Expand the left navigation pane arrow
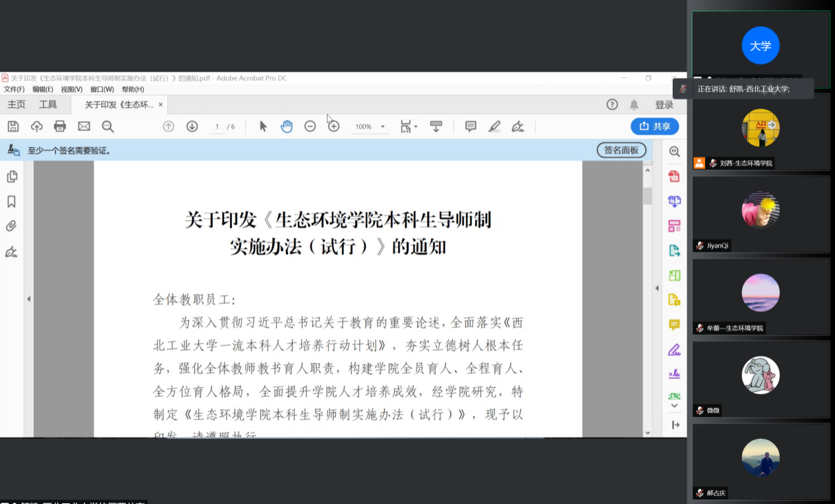Viewport: 835px width, 504px height. click(28, 299)
